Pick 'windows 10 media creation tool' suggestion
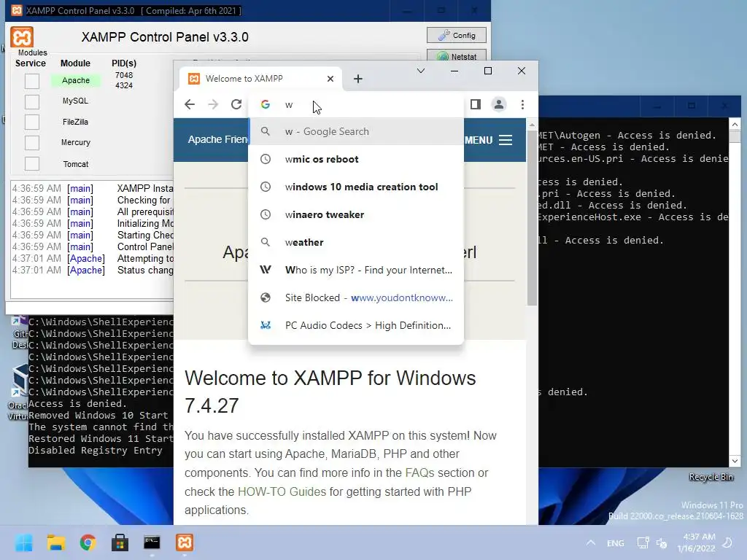Viewport: 747px width, 560px height. click(x=356, y=187)
